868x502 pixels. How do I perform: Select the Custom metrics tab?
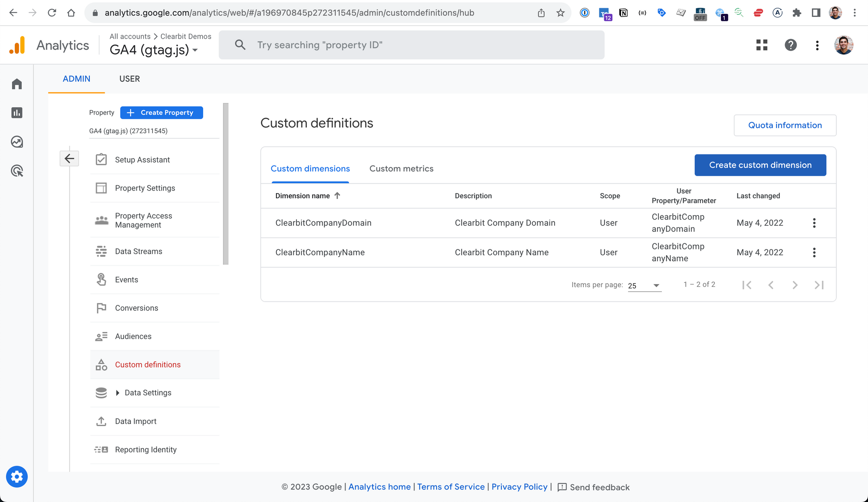[x=401, y=169]
